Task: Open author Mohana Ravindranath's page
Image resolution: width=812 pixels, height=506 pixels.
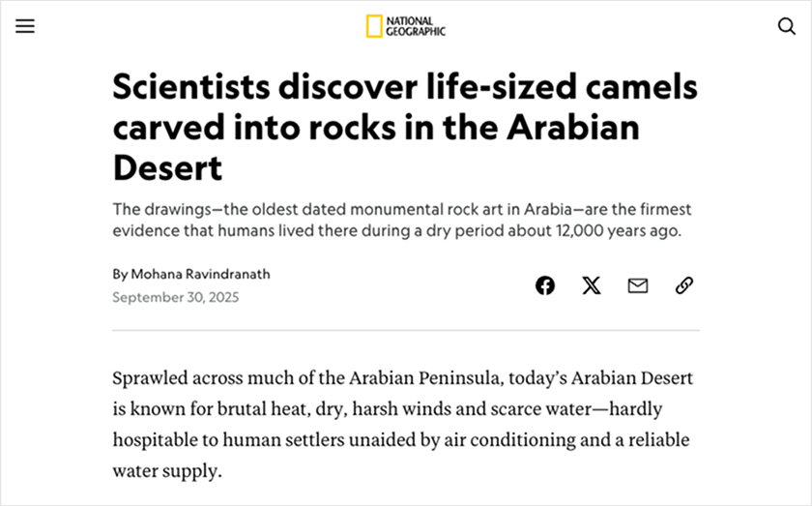Action: [201, 274]
